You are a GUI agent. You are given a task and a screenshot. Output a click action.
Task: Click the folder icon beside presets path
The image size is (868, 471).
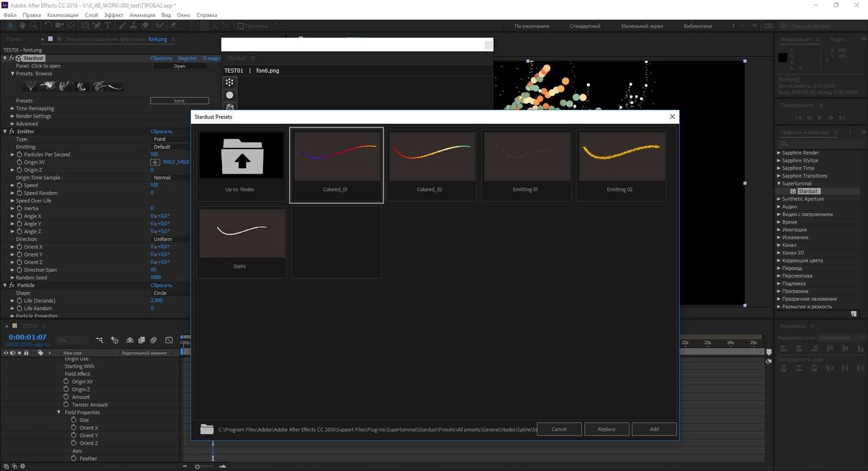tap(207, 429)
